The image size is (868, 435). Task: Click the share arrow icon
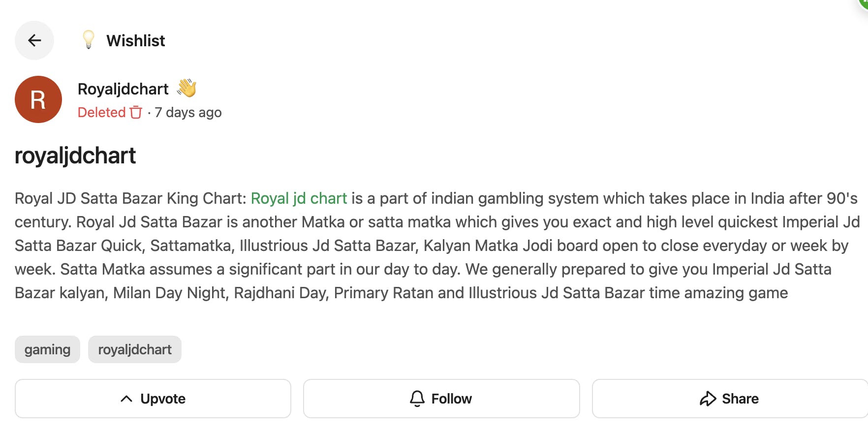click(x=708, y=399)
